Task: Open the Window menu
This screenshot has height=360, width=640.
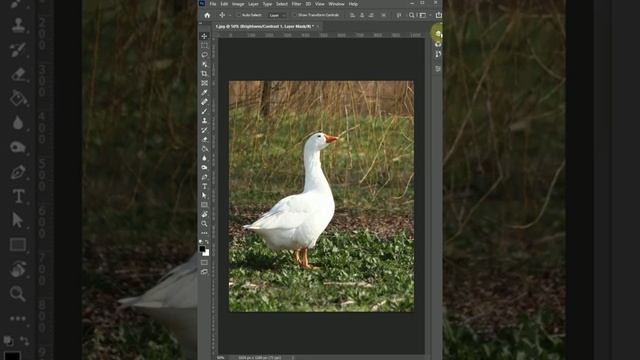Action: pos(336,4)
